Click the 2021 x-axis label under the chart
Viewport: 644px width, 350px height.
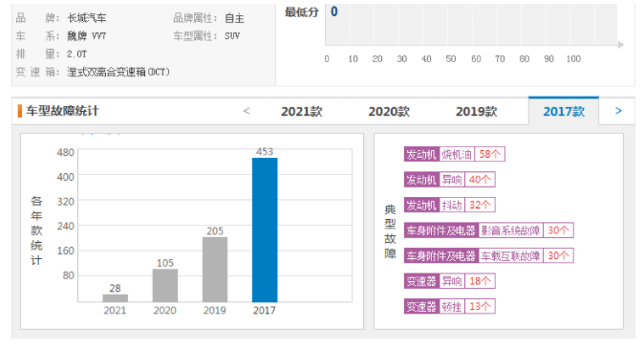(115, 311)
